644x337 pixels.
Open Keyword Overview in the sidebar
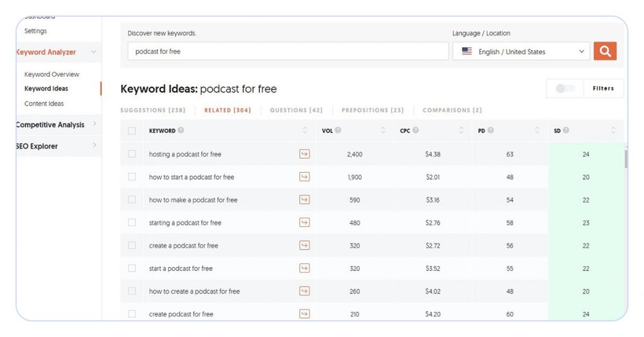click(52, 74)
